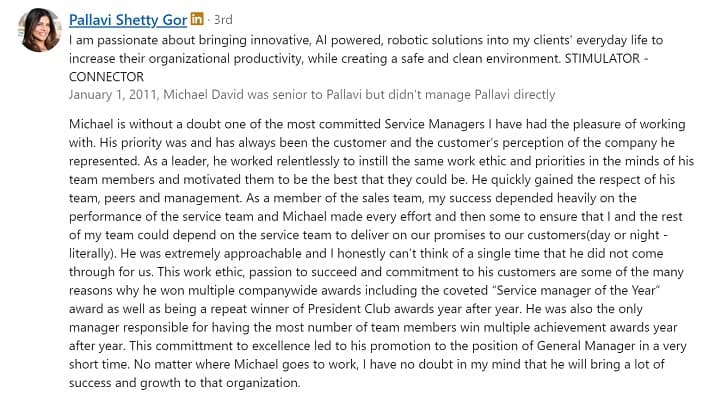Click the Pallavi Shetty Gor name link
The image size is (715, 394).
coord(128,20)
